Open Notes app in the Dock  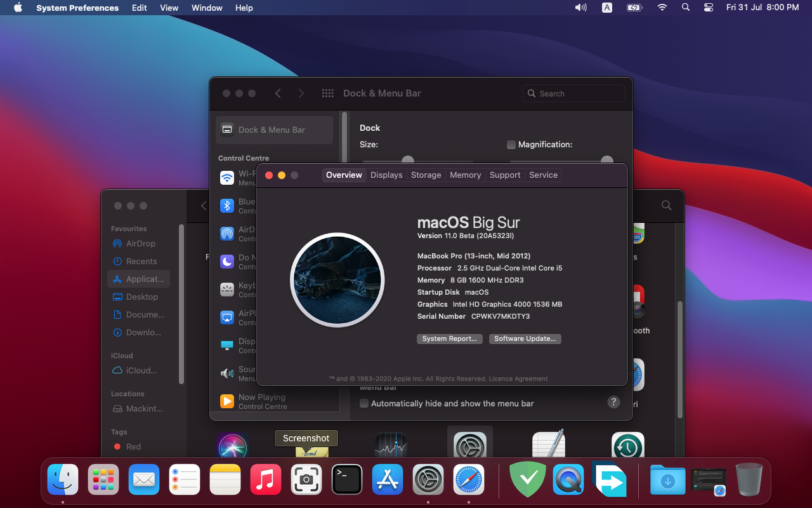(225, 479)
